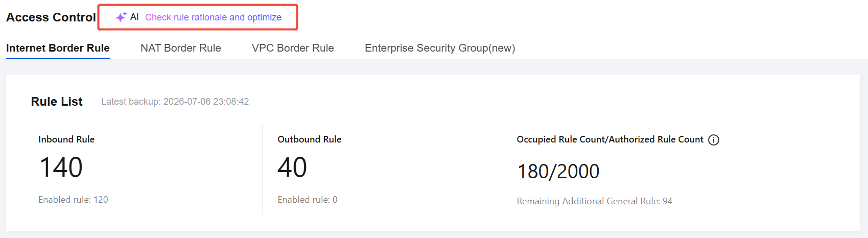Click the Outbound Rule count 40
This screenshot has width=868, height=238.
click(292, 168)
